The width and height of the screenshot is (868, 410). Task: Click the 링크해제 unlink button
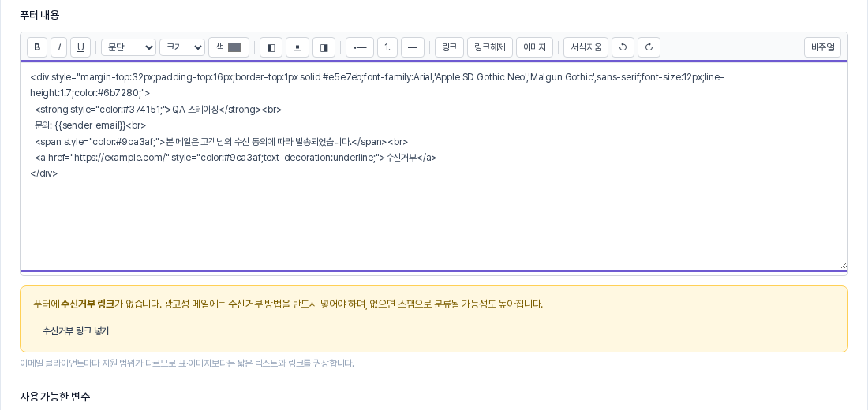tap(490, 47)
